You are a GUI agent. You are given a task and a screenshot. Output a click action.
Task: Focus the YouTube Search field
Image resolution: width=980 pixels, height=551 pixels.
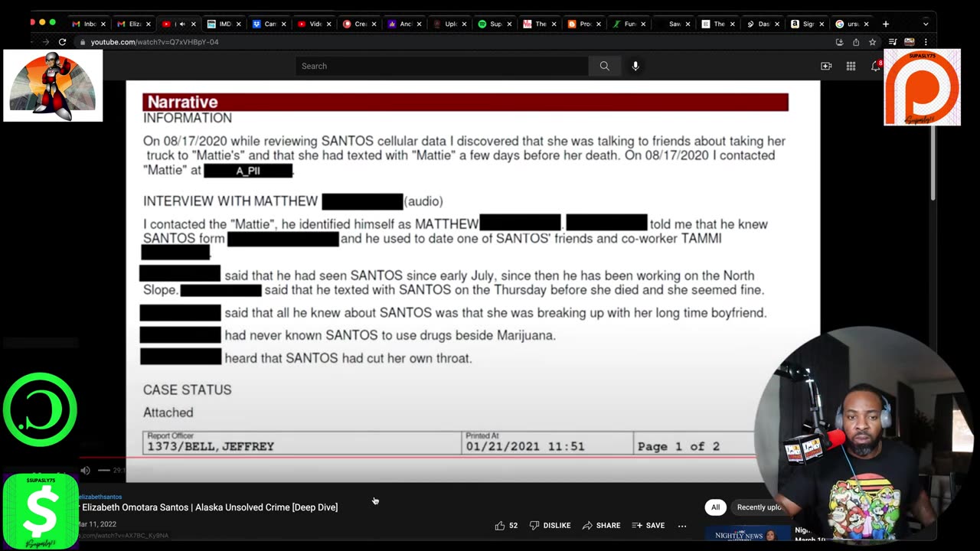[x=442, y=66]
